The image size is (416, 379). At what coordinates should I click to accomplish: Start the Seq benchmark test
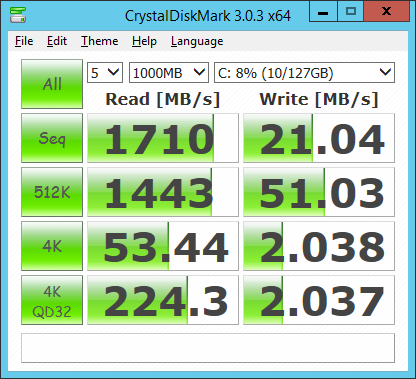52,138
